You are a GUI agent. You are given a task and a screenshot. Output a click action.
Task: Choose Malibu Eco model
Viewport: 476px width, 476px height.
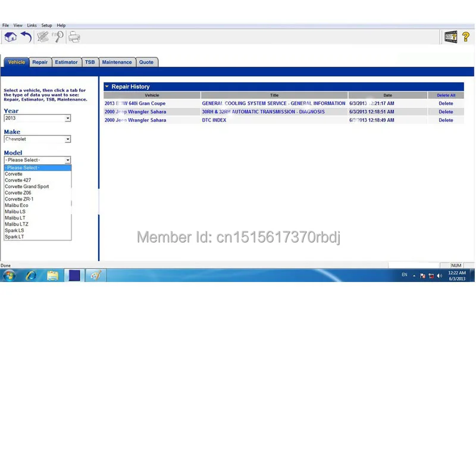37,205
